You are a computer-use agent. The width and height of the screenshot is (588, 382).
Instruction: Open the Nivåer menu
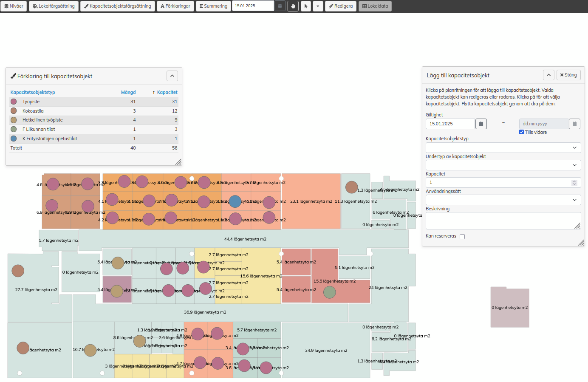click(x=14, y=6)
